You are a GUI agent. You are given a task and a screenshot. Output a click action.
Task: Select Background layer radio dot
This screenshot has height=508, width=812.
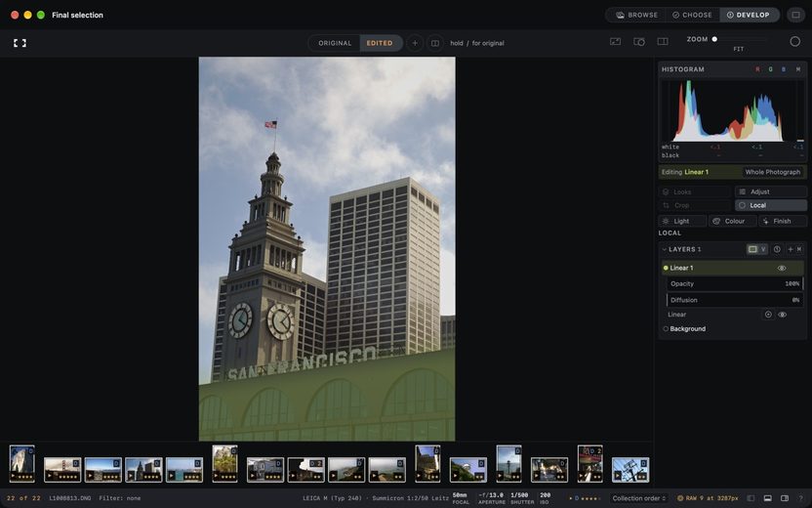[666, 328]
